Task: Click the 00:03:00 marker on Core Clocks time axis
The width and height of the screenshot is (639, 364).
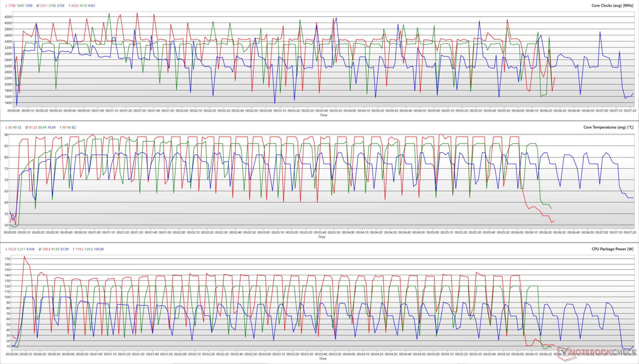Action: [x=266, y=111]
